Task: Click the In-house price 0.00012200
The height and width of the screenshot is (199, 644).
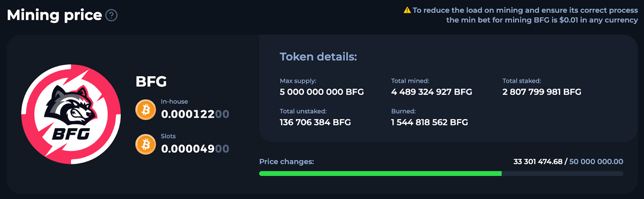Action: point(195,114)
